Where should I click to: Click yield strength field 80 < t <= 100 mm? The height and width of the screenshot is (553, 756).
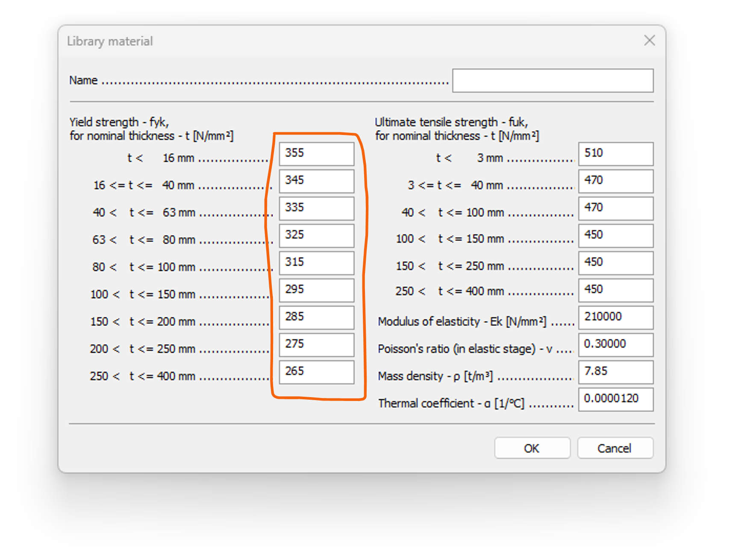[x=317, y=263]
